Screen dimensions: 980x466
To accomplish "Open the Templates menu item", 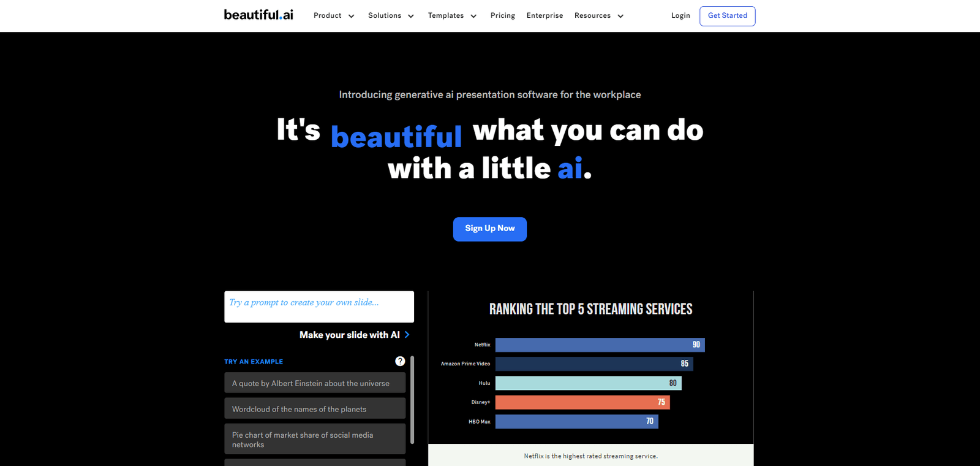I will 446,15.
